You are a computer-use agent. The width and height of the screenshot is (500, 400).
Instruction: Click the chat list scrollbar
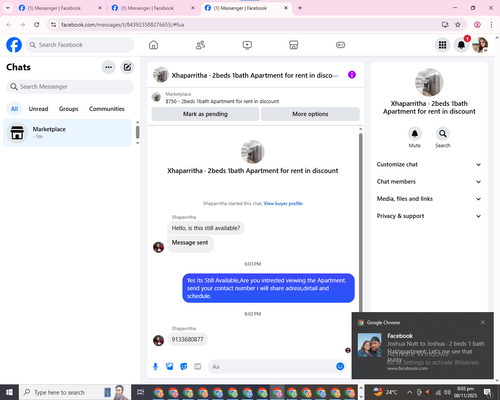pos(138,132)
